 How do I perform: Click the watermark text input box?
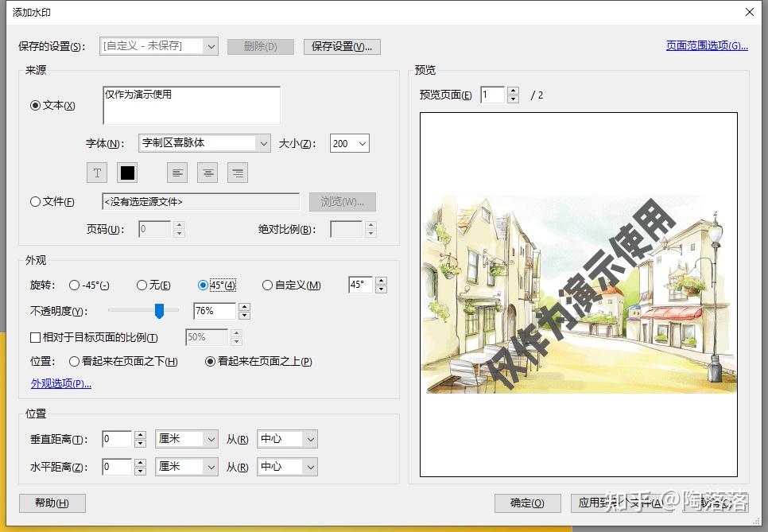192,105
